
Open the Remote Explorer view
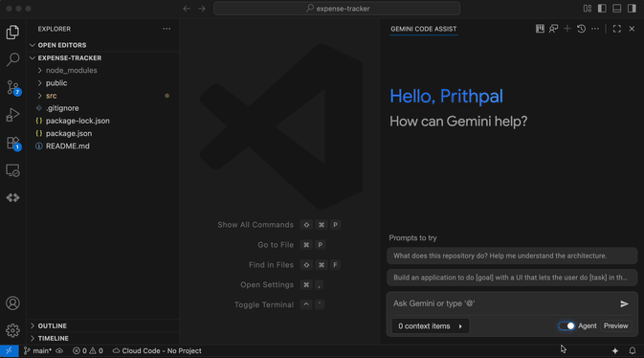pyautogui.click(x=12, y=170)
